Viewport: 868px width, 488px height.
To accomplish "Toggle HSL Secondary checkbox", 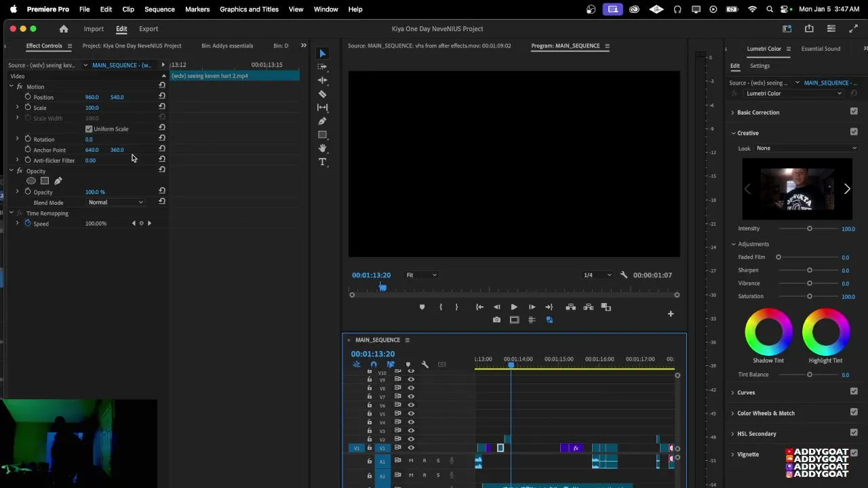I will tap(854, 433).
